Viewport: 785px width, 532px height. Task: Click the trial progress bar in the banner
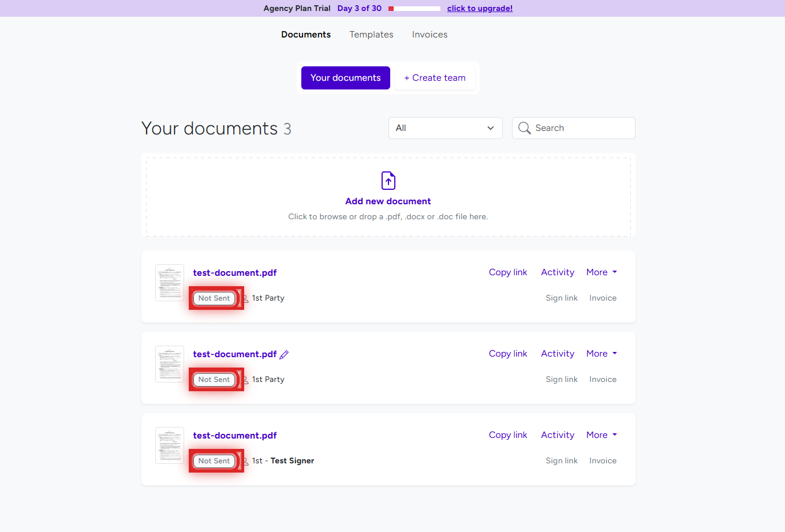(413, 8)
